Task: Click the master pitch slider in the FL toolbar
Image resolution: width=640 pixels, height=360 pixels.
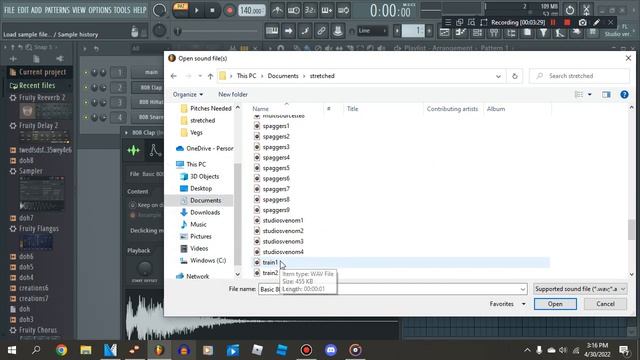Action: [217, 31]
